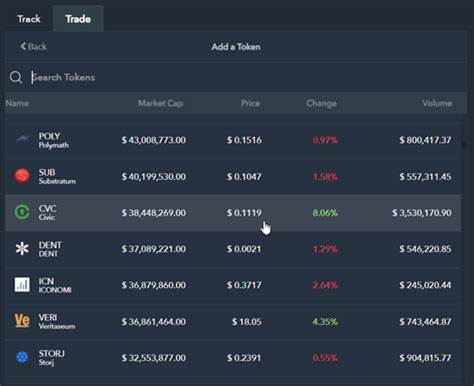This screenshot has width=474, height=386.
Task: Click the POLY change 0.97%
Action: [325, 140]
